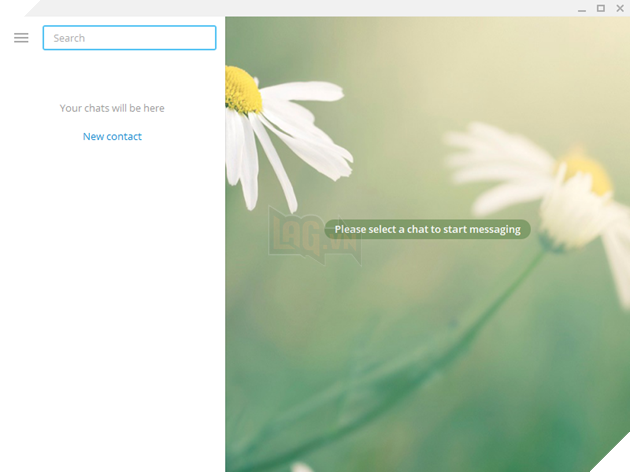Screen dimensions: 630x472
Task: Open the hamburger main menu
Action: (x=21, y=38)
